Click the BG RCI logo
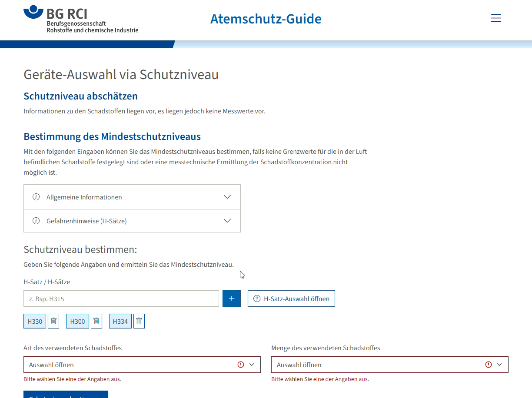532x398 pixels. pyautogui.click(x=81, y=19)
